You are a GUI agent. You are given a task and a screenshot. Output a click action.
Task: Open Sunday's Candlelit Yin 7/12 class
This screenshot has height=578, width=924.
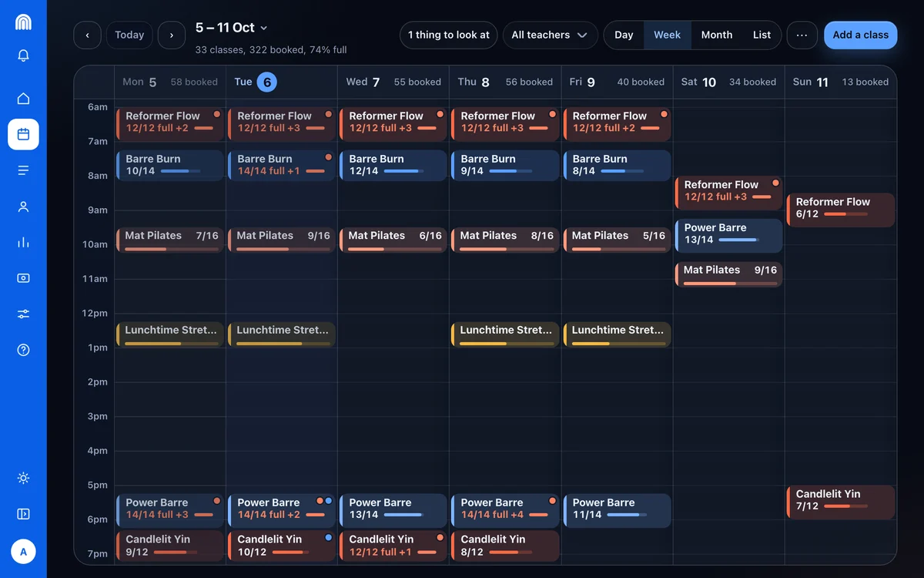pos(841,502)
